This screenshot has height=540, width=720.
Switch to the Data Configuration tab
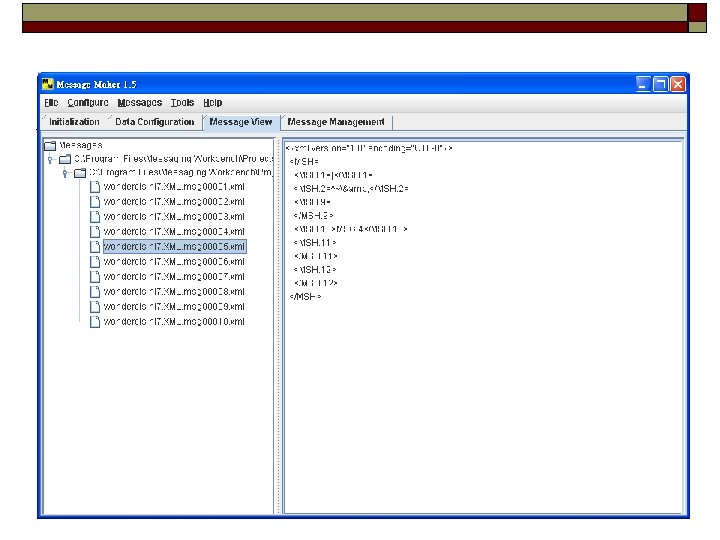[x=155, y=122]
